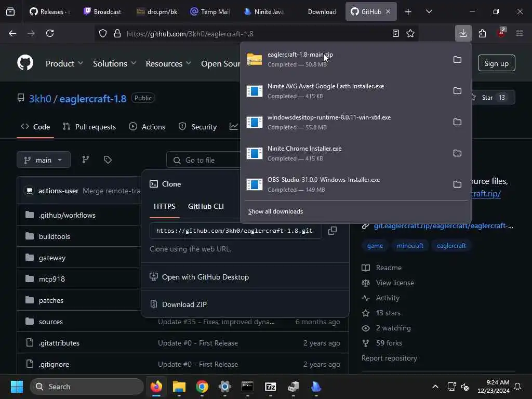
Task: Open Firefox downloads toolbar button
Action: (463, 33)
